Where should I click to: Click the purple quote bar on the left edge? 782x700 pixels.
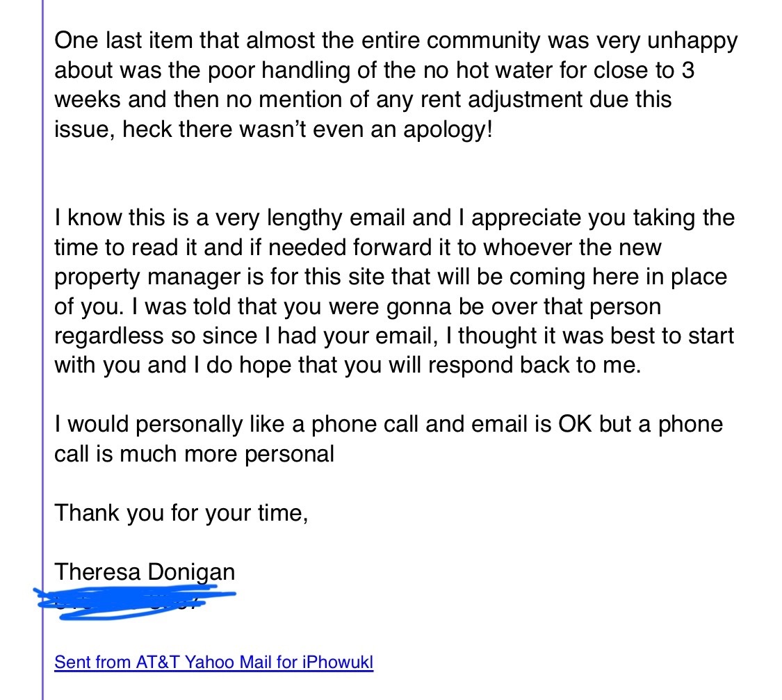click(43, 348)
